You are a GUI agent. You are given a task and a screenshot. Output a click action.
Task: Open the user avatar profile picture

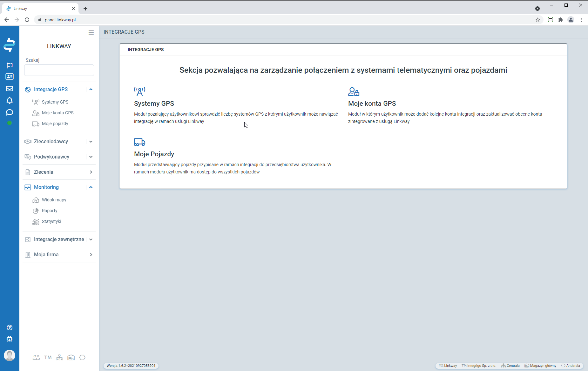[10, 355]
